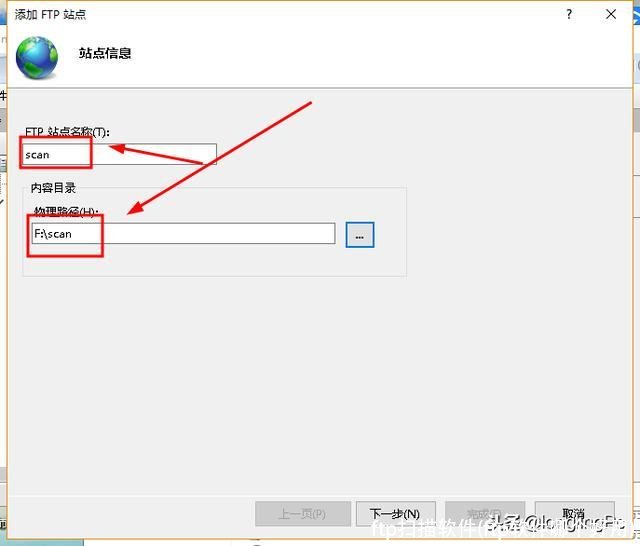
Task: Click the 站点信息 heading text
Action: [x=105, y=53]
